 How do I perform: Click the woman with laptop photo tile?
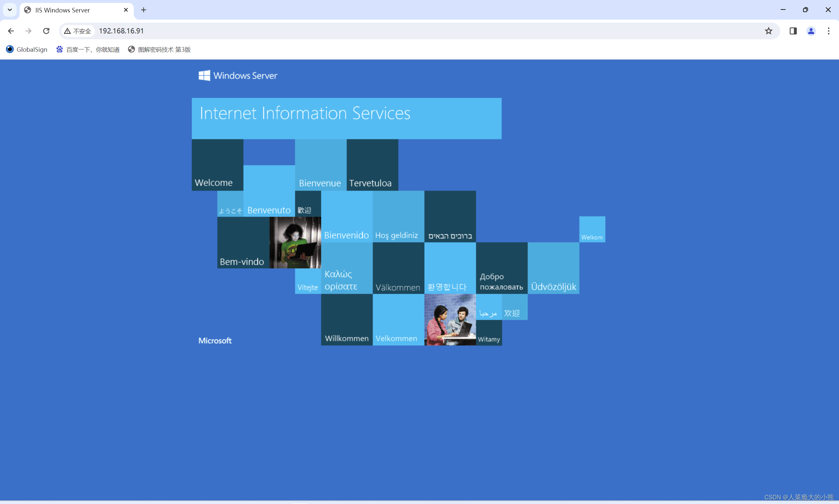coord(295,242)
